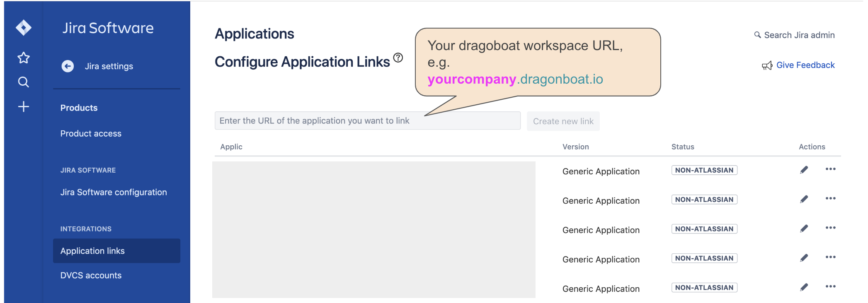Select Products in the settings sidebar
Screen dimensions: 868x303
(79, 108)
